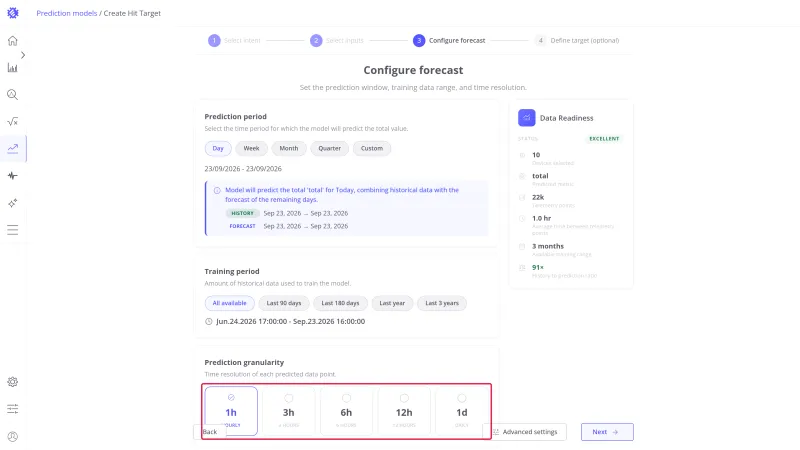Select Day prediction period

[218, 148]
